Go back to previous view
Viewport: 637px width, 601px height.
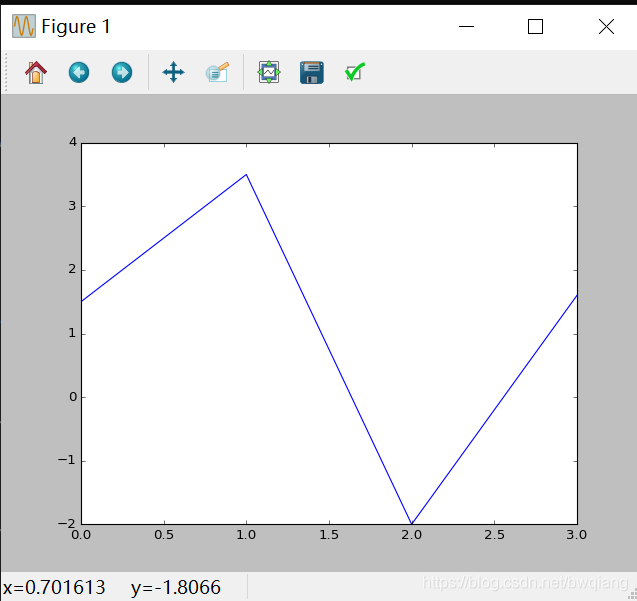point(79,73)
